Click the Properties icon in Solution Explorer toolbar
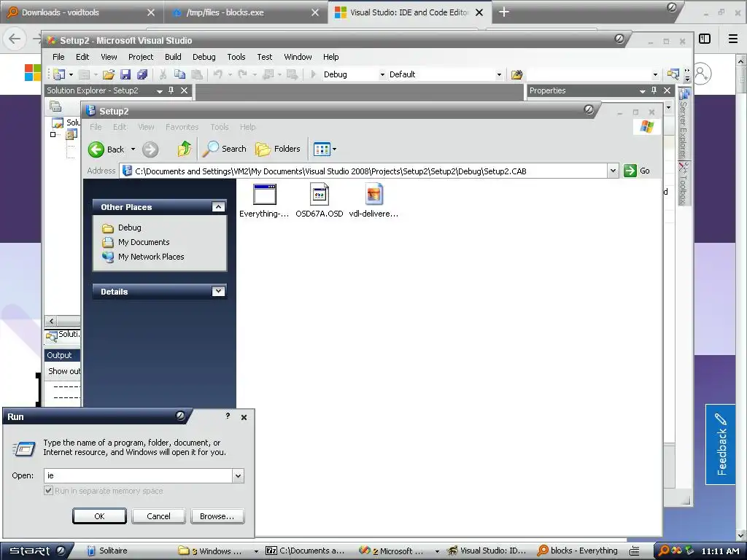Screen dimensions: 747x560 (55, 106)
